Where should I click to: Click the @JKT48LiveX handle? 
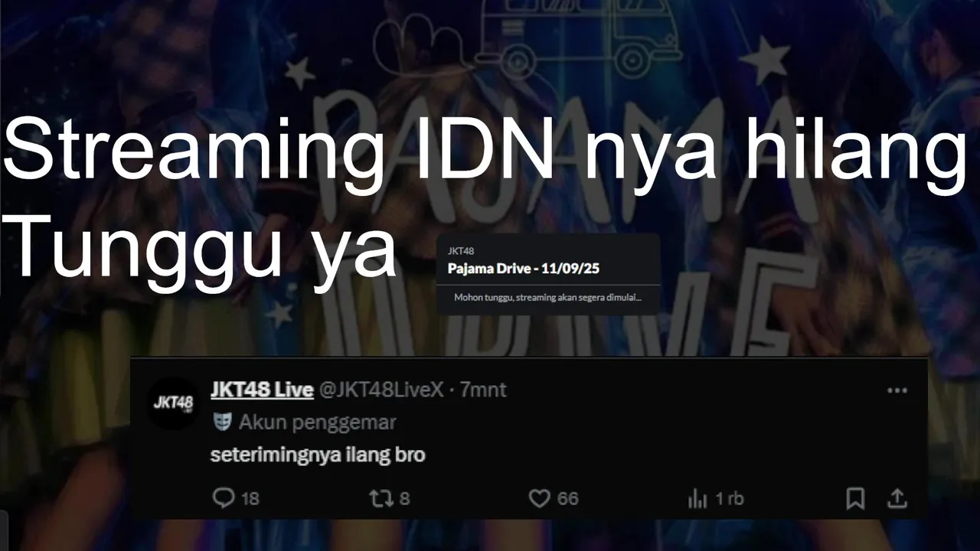[x=381, y=390]
